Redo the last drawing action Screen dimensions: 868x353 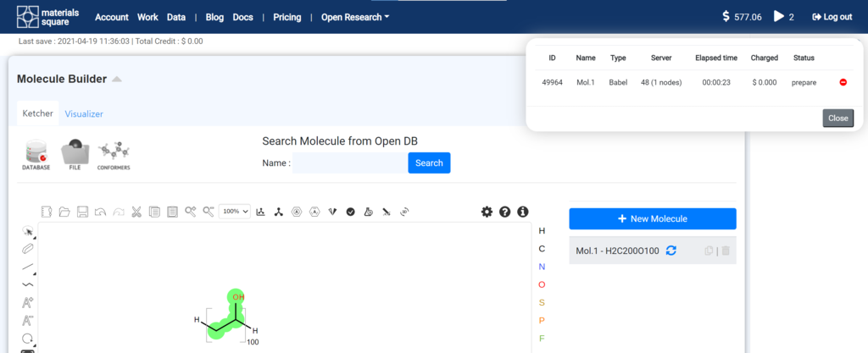coord(119,212)
